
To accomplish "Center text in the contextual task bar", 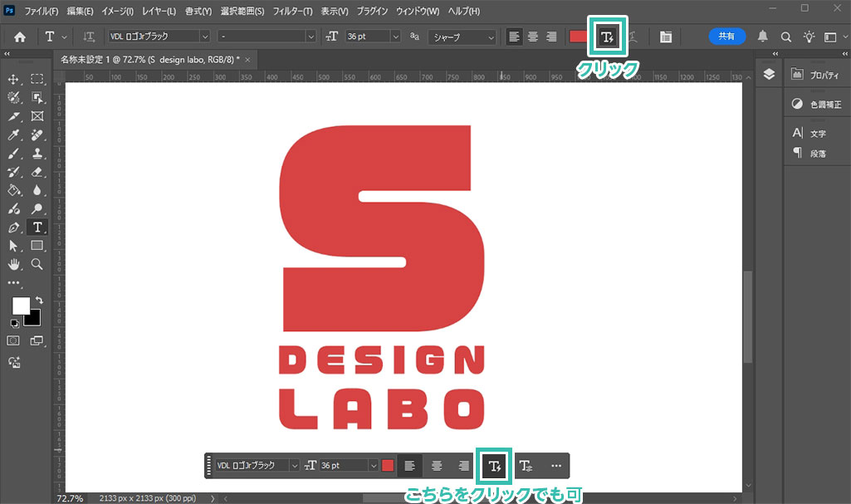I will pyautogui.click(x=437, y=466).
